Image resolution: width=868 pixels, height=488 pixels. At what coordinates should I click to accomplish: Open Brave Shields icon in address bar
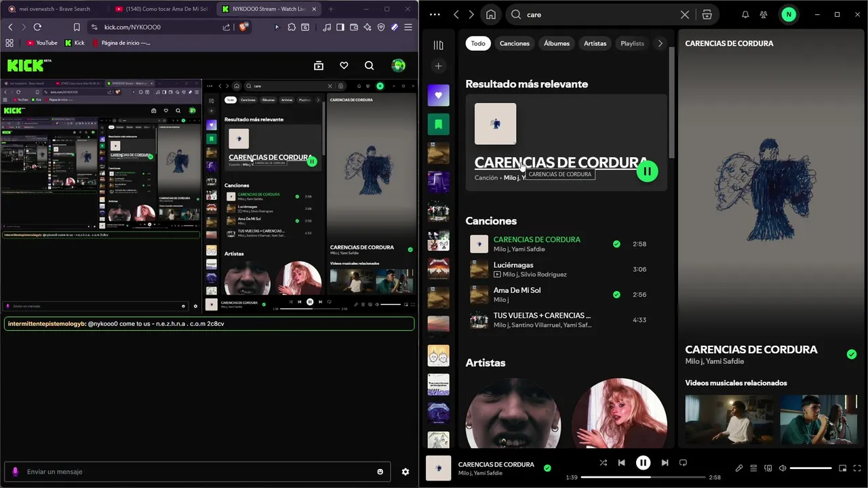(243, 27)
